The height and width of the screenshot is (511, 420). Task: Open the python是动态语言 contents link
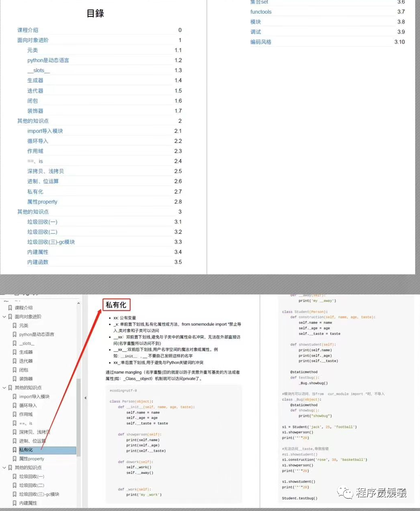click(48, 60)
